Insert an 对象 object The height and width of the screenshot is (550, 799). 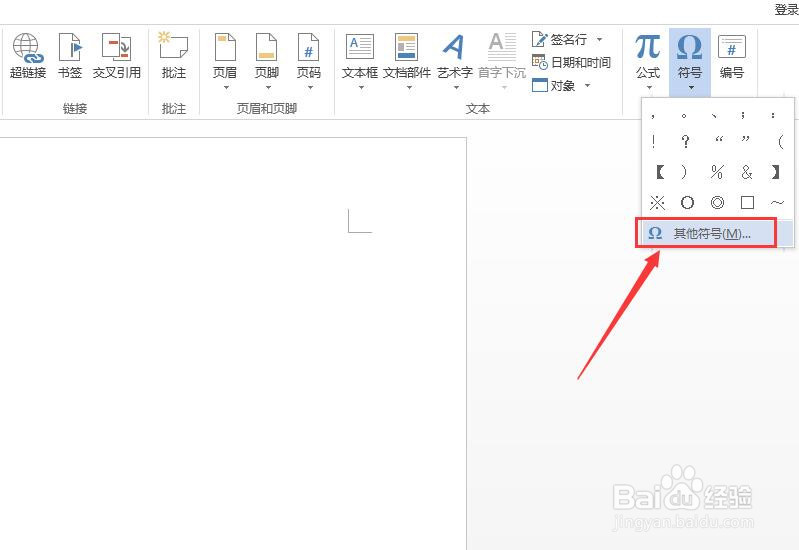554,86
